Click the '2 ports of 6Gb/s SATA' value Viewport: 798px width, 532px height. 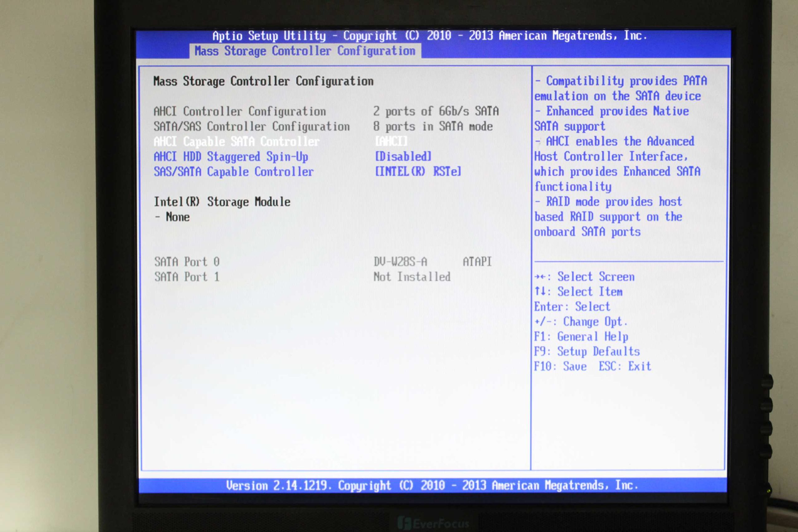coord(436,111)
